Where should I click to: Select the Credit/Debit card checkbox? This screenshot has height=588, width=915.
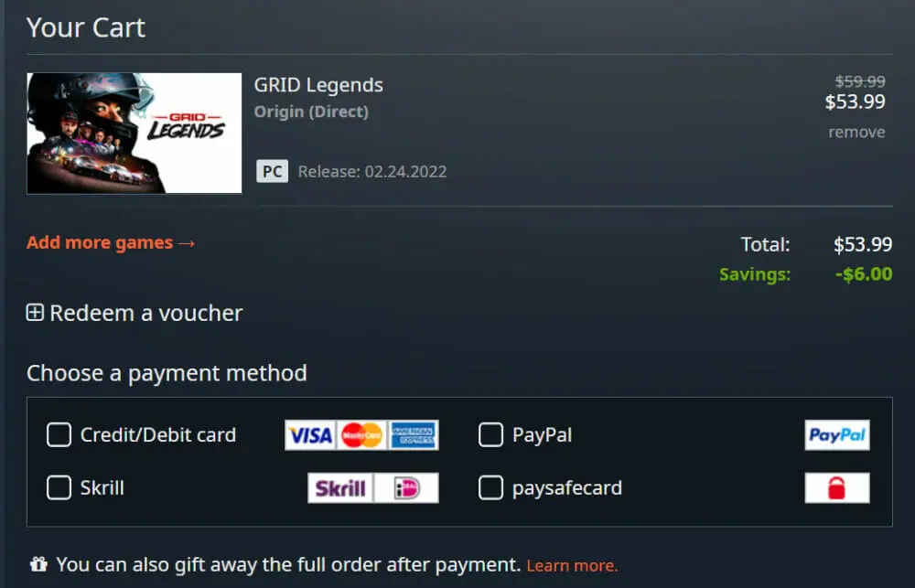point(59,434)
